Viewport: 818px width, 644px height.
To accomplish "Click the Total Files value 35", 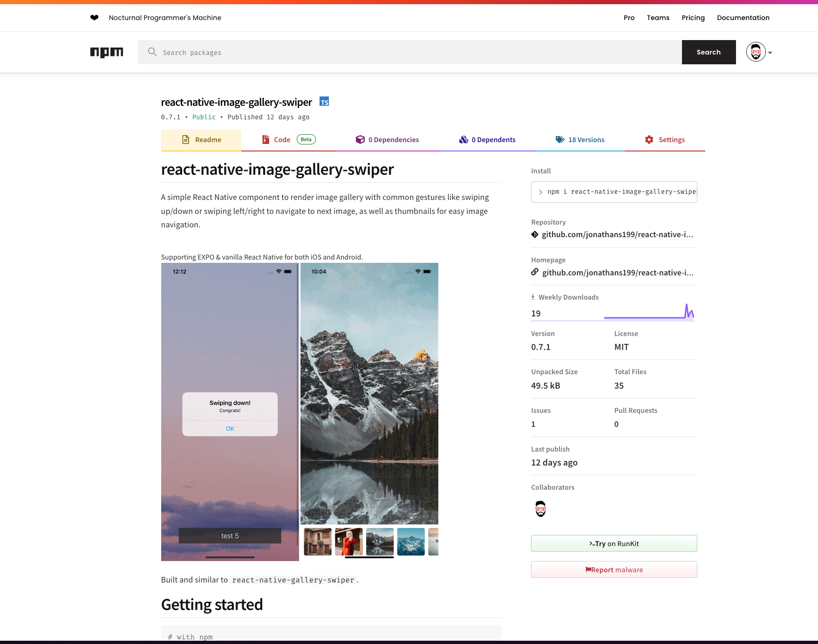I will click(x=619, y=385).
